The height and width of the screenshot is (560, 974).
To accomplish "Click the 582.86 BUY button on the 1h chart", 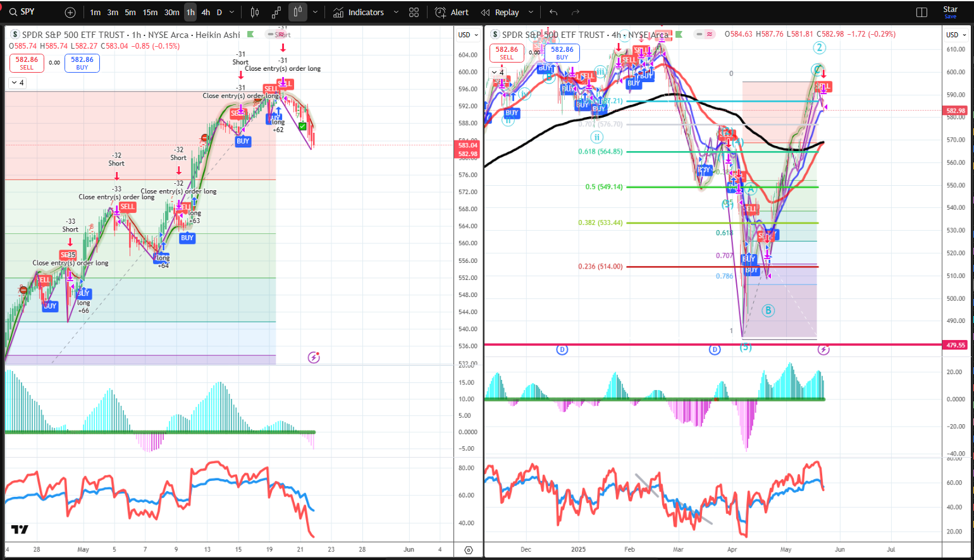I will 82,63.
